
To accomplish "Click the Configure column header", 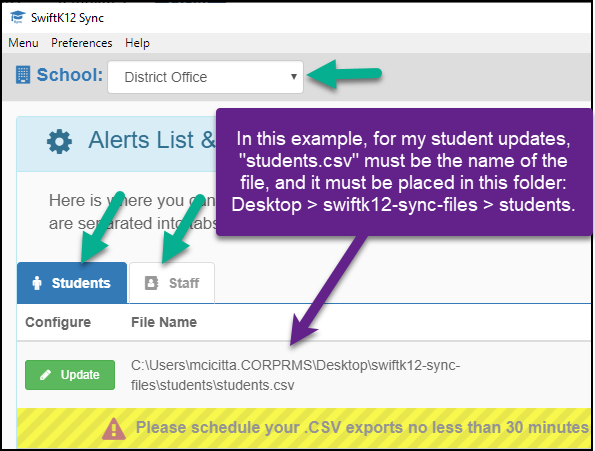I will [x=58, y=322].
